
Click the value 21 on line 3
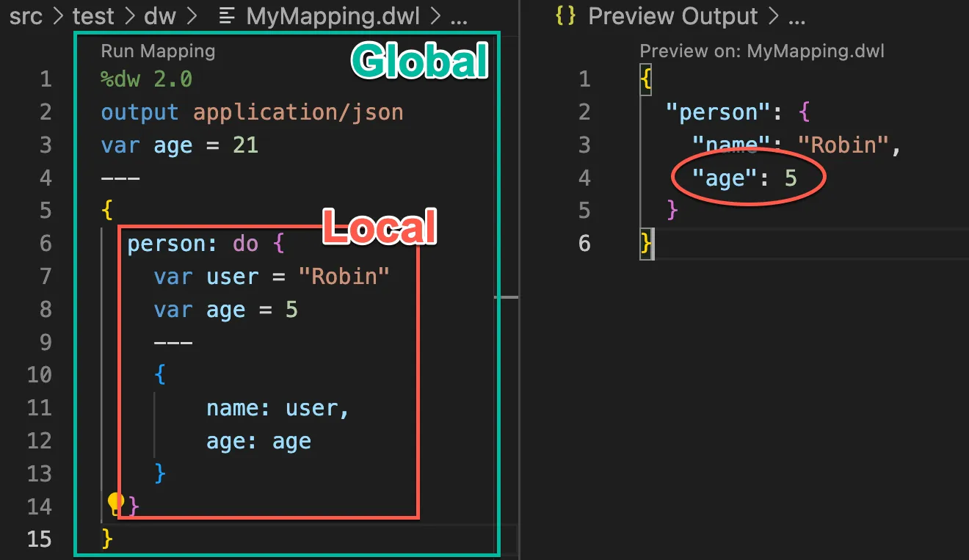[246, 145]
